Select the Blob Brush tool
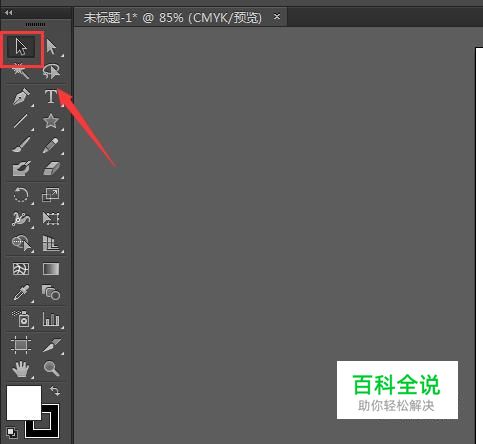The width and height of the screenshot is (483, 444). click(21, 169)
